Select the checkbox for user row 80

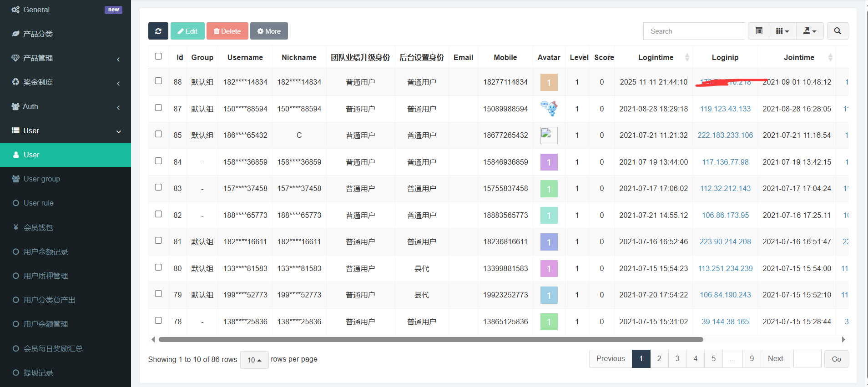pos(158,267)
